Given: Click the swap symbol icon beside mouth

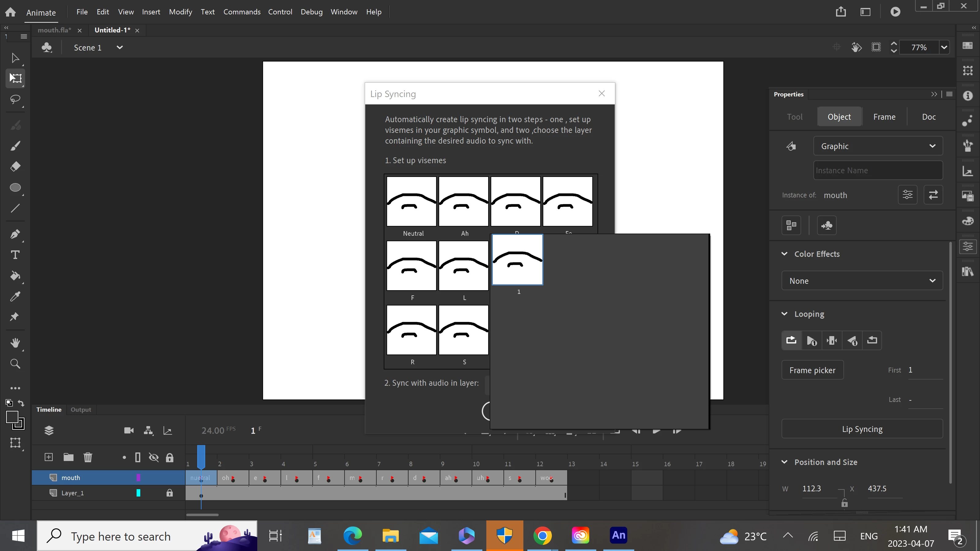Looking at the screenshot, I should click(x=933, y=195).
